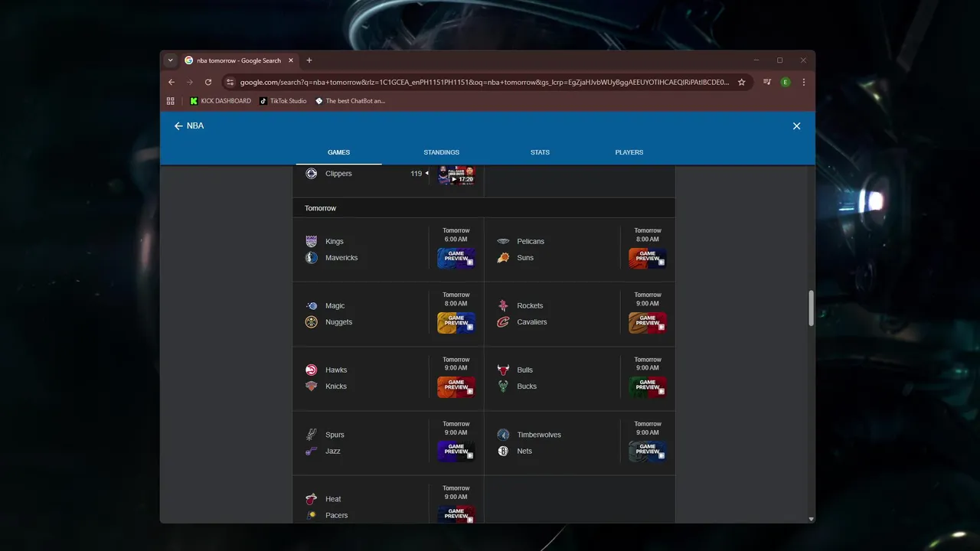Open Magic vs Nuggets game preview
Screen dimensions: 980x551
click(456, 322)
